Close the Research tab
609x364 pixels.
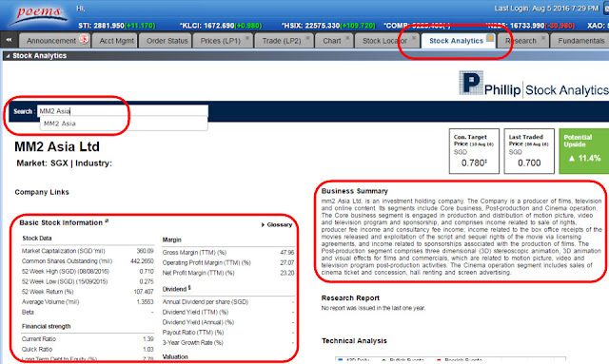[x=543, y=38]
